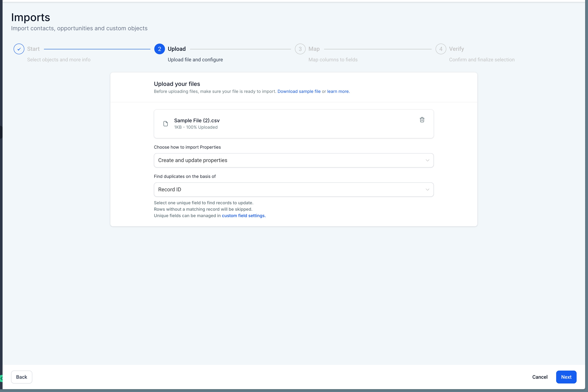Viewport: 588px width, 392px height.
Task: Delete the uploaded Sample File (2).csv
Action: [422, 120]
